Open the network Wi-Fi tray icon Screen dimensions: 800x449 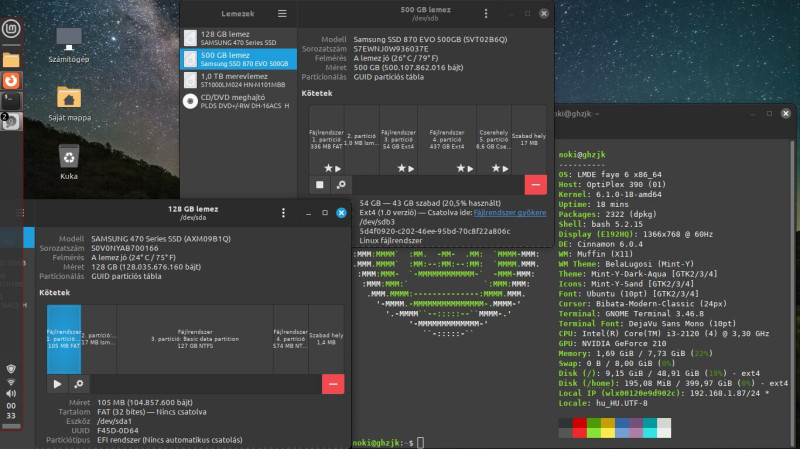pyautogui.click(x=11, y=382)
